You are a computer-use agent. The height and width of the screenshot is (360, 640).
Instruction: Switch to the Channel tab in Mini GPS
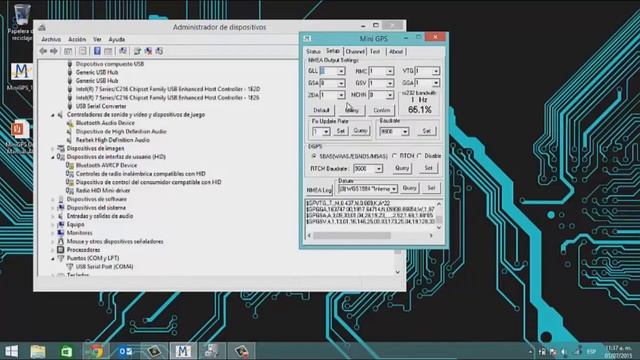click(355, 52)
